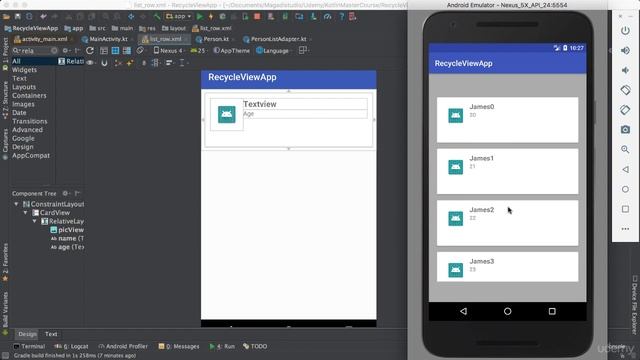Click Undo arrow in main toolbar

pos(43,17)
